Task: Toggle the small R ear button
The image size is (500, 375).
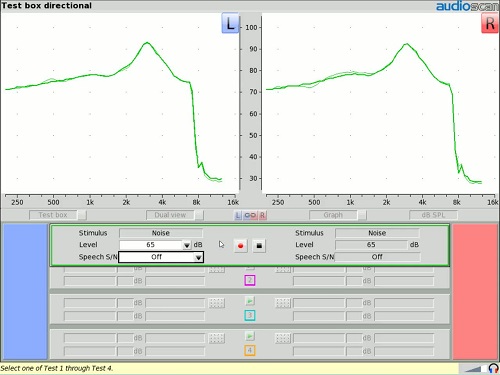Action: (x=262, y=215)
